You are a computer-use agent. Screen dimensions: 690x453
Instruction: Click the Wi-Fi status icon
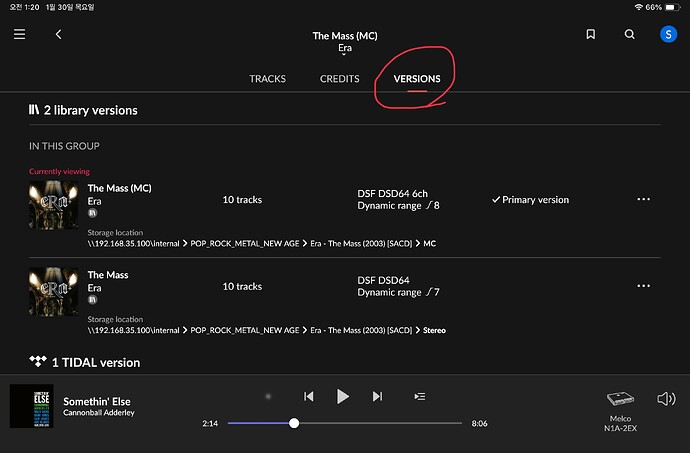[639, 7]
